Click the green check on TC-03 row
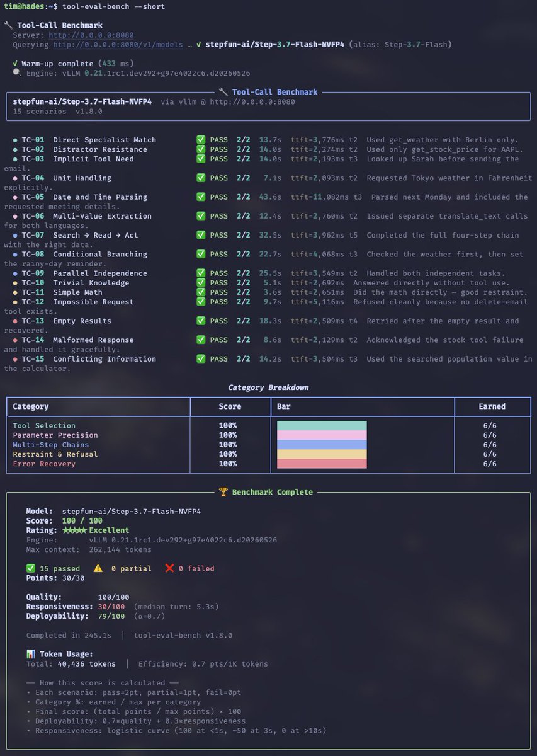The height and width of the screenshot is (756, 537). (201, 159)
